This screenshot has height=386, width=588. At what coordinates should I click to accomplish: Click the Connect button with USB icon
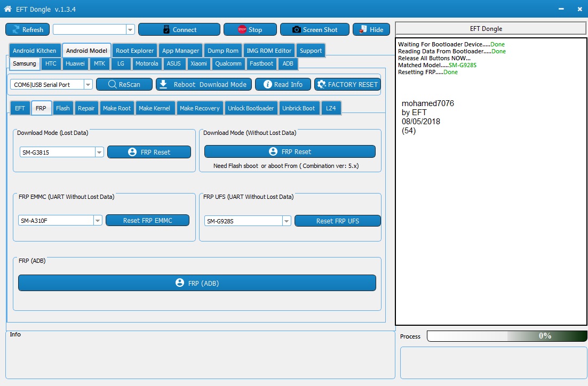[x=179, y=30]
